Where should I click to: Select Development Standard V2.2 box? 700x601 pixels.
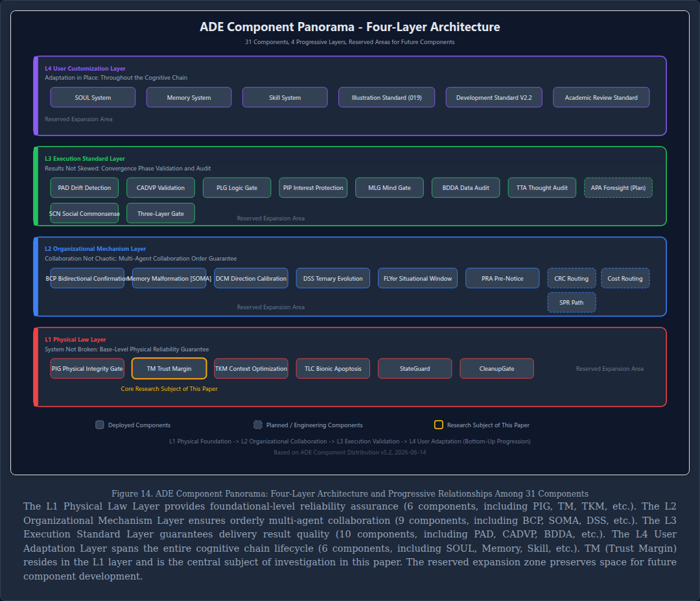click(x=494, y=97)
